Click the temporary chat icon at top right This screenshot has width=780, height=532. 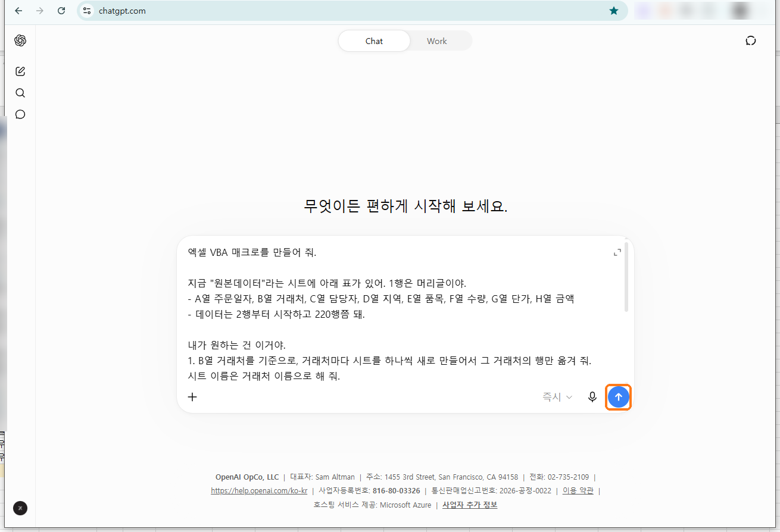[751, 40]
